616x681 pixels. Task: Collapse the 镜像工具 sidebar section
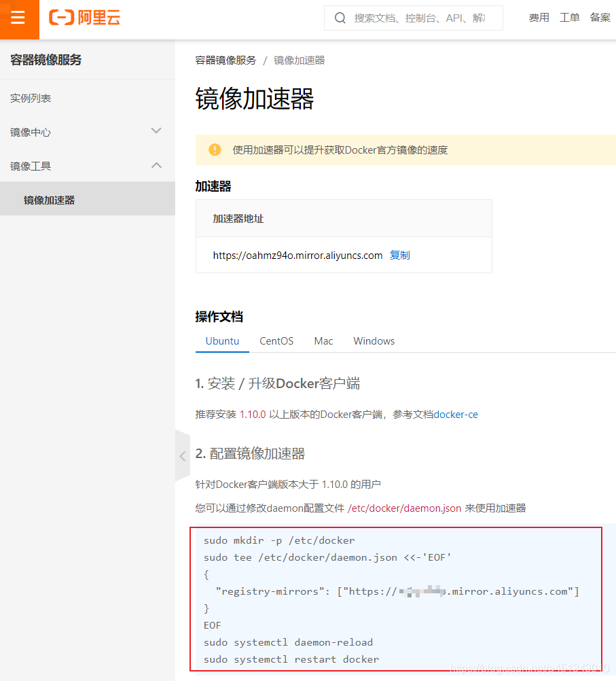[88, 166]
